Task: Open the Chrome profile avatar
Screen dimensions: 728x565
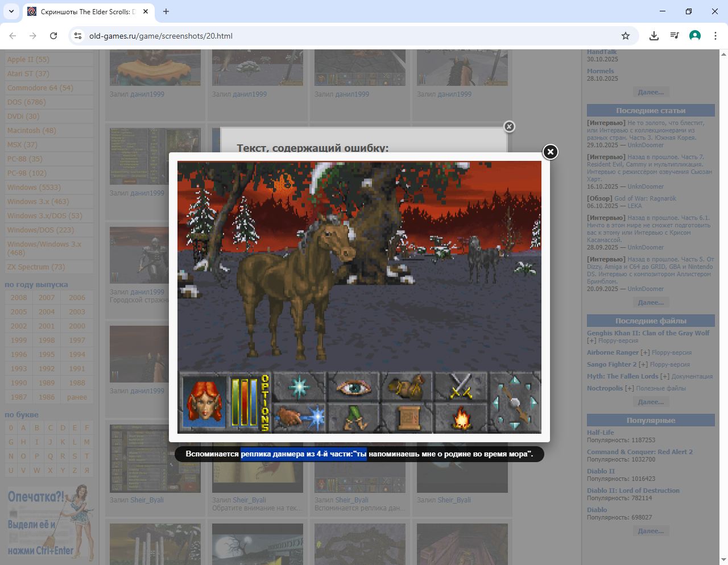Action: click(695, 36)
